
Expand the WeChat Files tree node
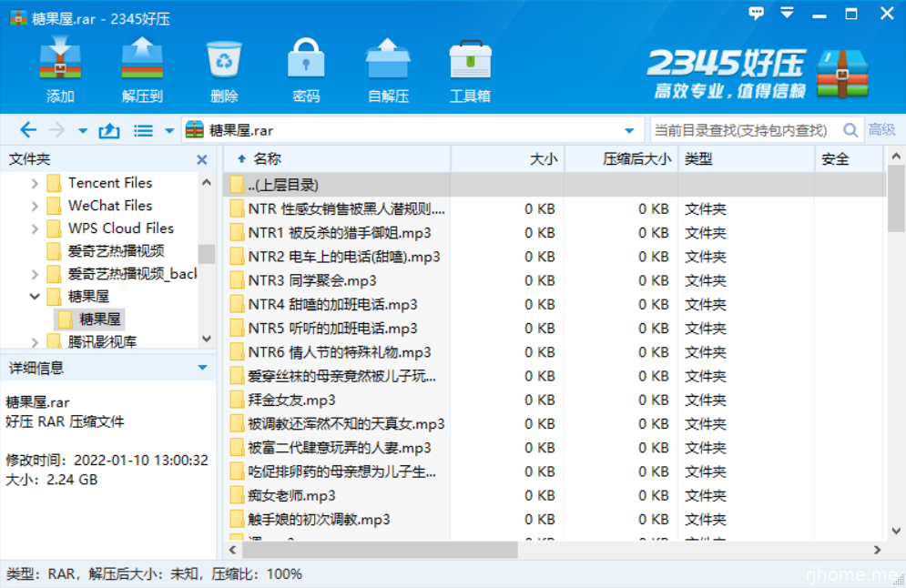tap(34, 207)
